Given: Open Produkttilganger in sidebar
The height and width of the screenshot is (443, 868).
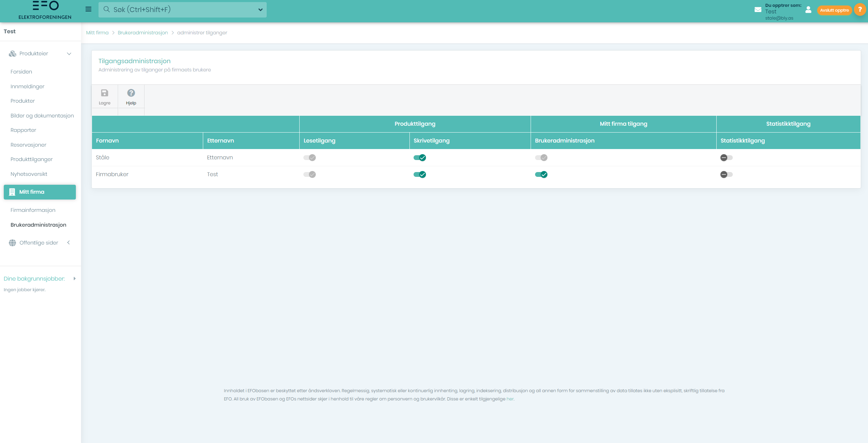Looking at the screenshot, I should coord(32,159).
